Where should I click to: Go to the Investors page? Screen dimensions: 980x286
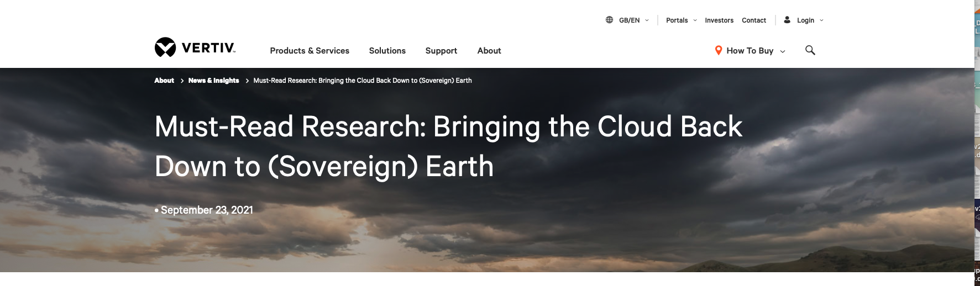pos(719,20)
